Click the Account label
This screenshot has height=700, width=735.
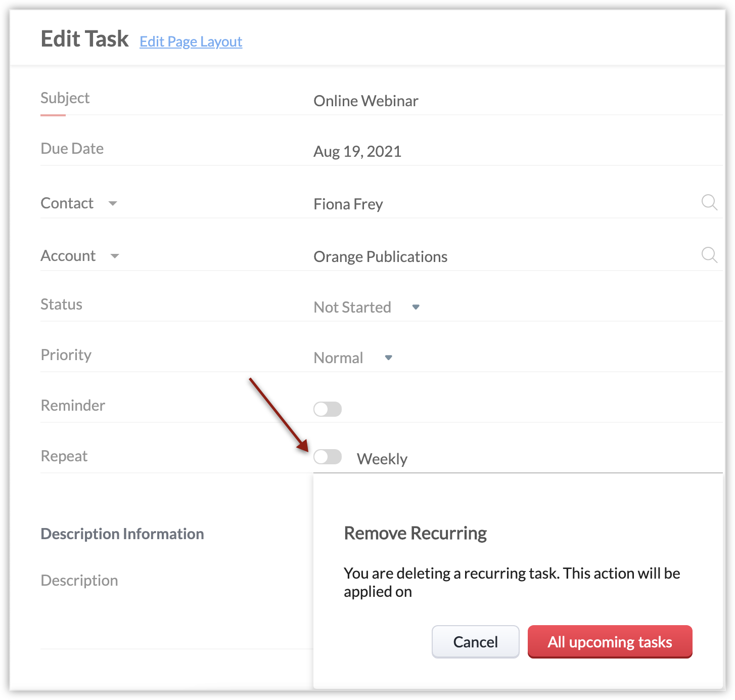coord(68,255)
